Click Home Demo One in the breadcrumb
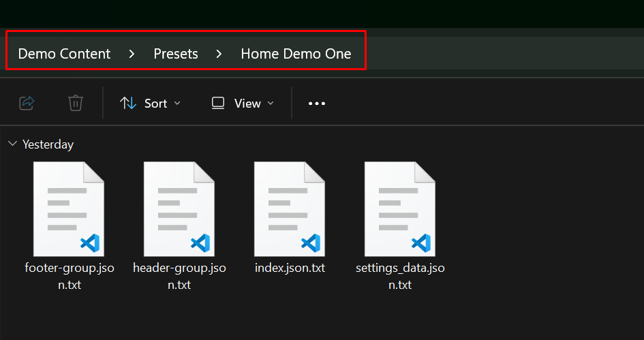Viewport: 644px width, 340px height. tap(296, 54)
